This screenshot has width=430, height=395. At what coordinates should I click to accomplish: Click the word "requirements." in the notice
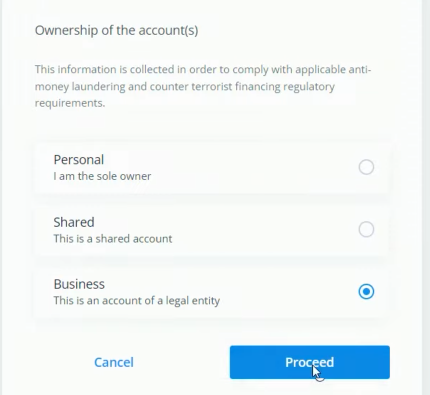[x=70, y=103]
